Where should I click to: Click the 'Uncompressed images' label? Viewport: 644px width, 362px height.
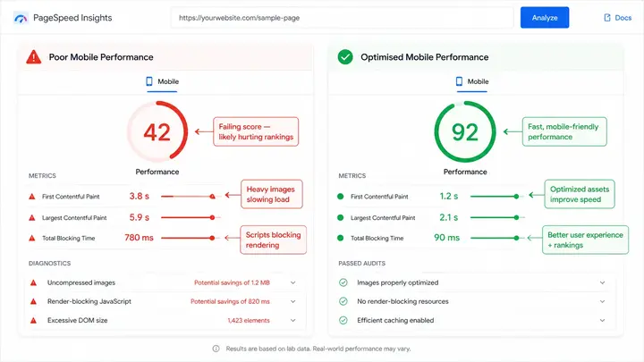point(81,282)
